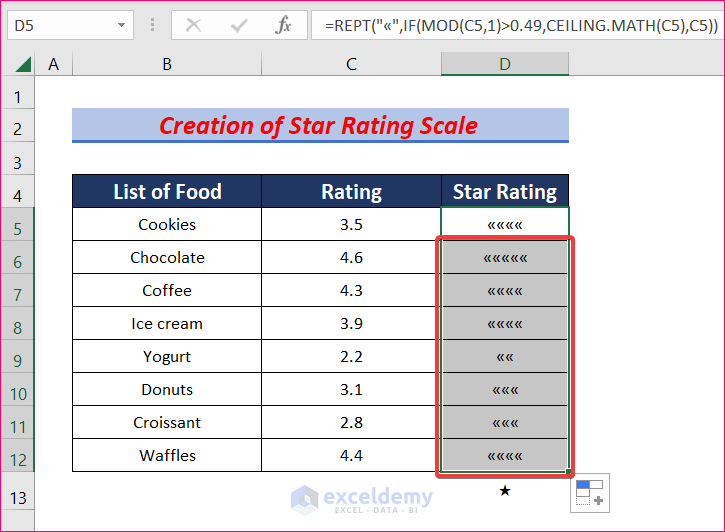Click the title Creation of Star Rating Scale

point(319,126)
